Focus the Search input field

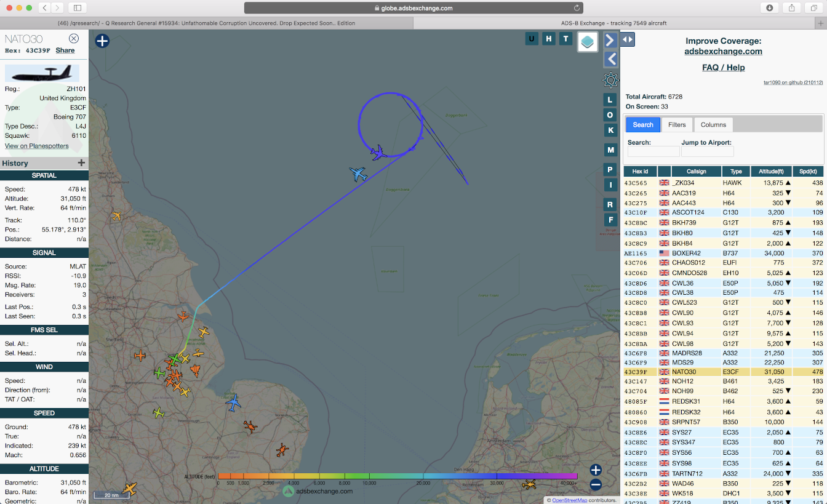[653, 151]
